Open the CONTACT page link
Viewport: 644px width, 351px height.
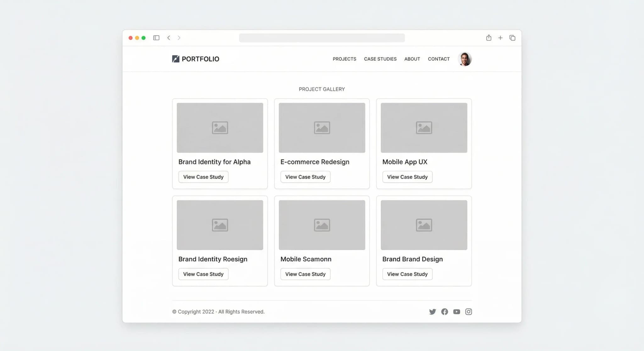439,59
